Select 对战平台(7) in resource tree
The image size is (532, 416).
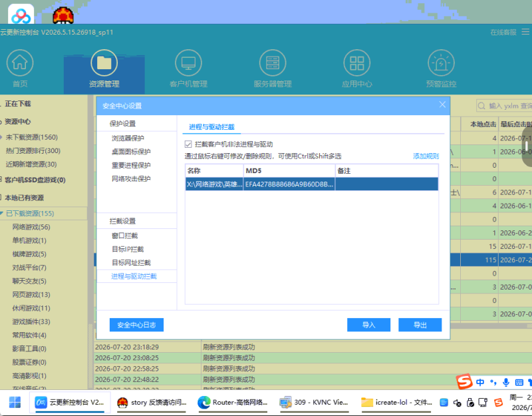[x=29, y=268]
